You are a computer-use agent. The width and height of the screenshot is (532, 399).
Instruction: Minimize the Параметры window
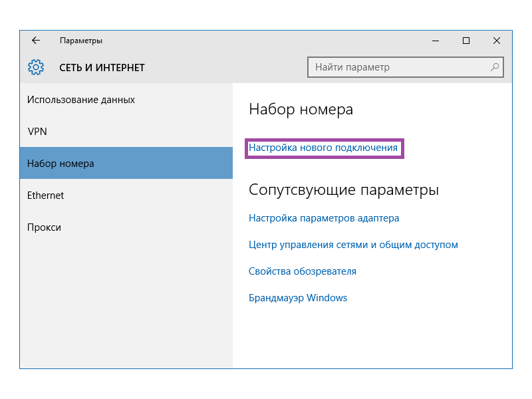[436, 41]
